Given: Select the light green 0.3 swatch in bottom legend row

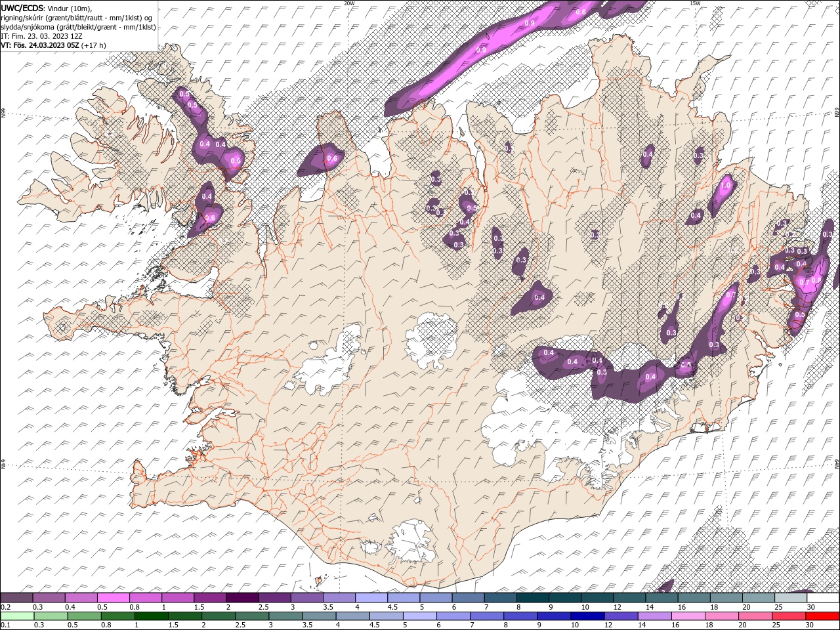Looking at the screenshot, I should [51, 616].
